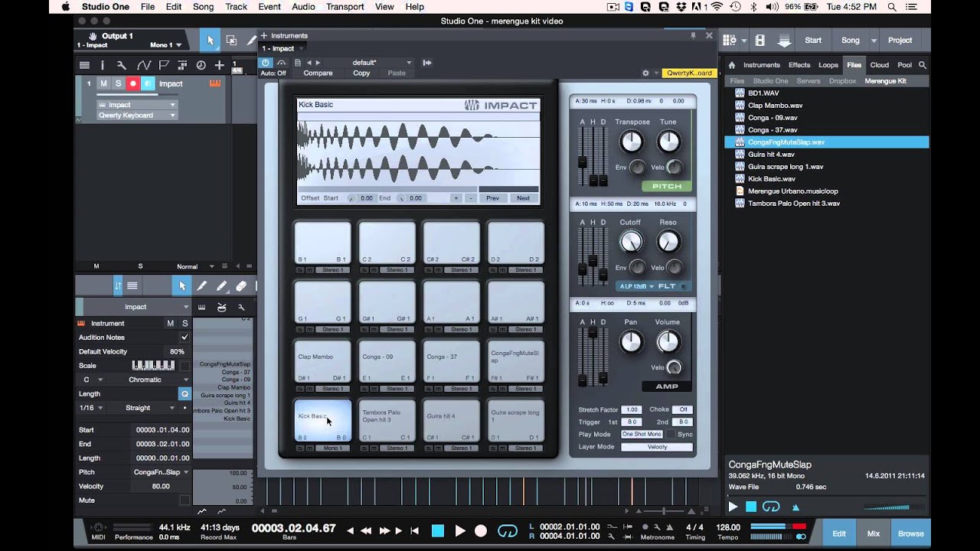Click the browser preview play button
The height and width of the screenshot is (551, 980).
tap(733, 507)
